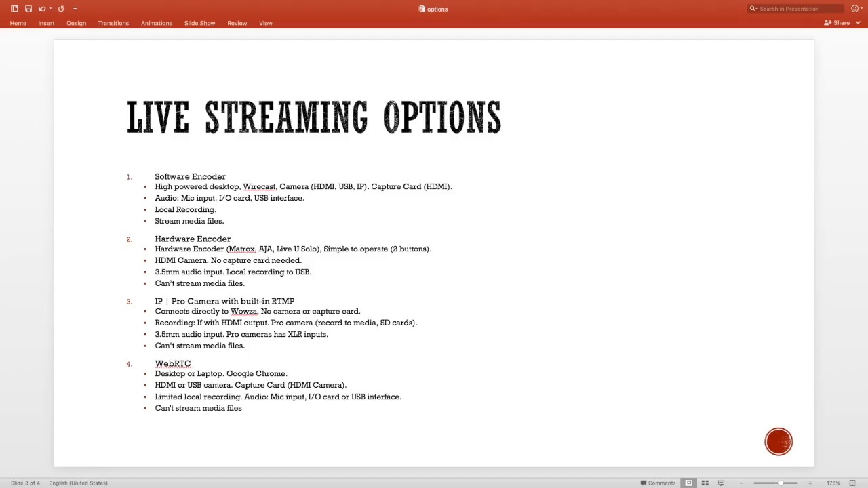Click the options presentation file icon
This screenshot has width=868, height=488.
pyautogui.click(x=422, y=9)
